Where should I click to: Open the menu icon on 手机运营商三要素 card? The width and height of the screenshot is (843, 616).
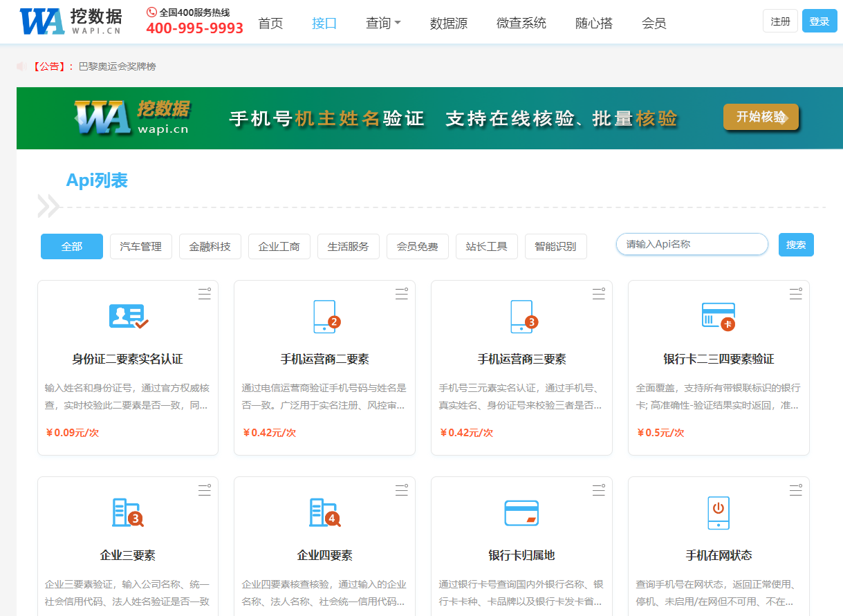(599, 294)
